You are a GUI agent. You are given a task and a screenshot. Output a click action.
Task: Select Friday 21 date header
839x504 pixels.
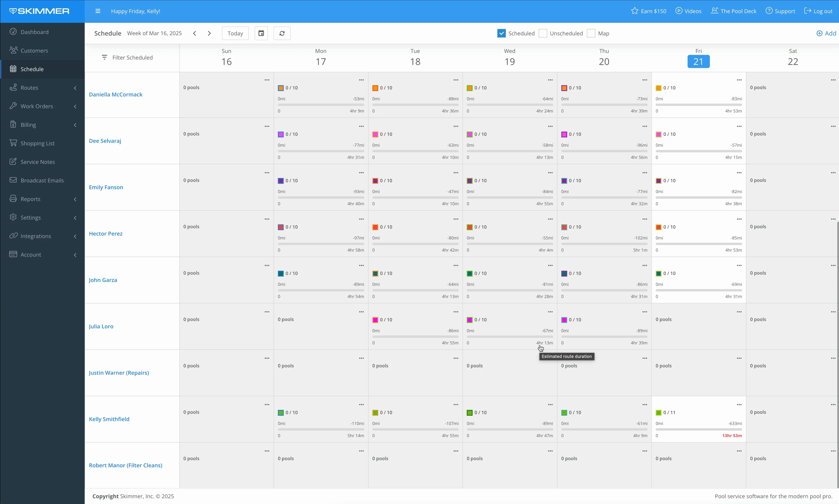pyautogui.click(x=698, y=62)
